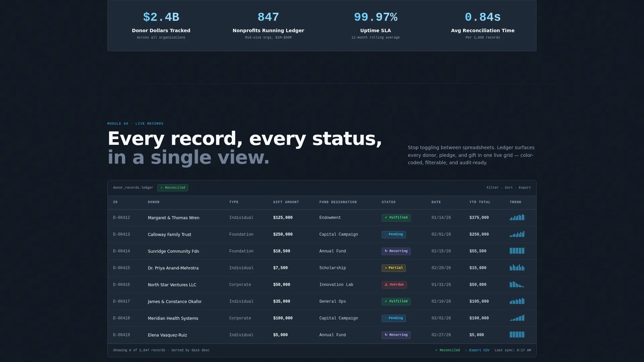Click the donor_records.ledger file name
644x362 pixels.
[x=133, y=188]
